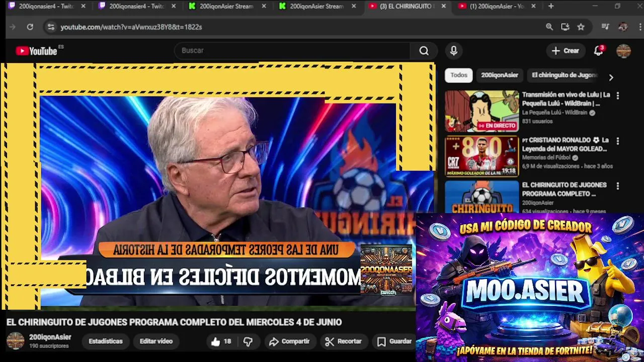Switch to second 200iqonAsier Stream tab

pos(316,6)
